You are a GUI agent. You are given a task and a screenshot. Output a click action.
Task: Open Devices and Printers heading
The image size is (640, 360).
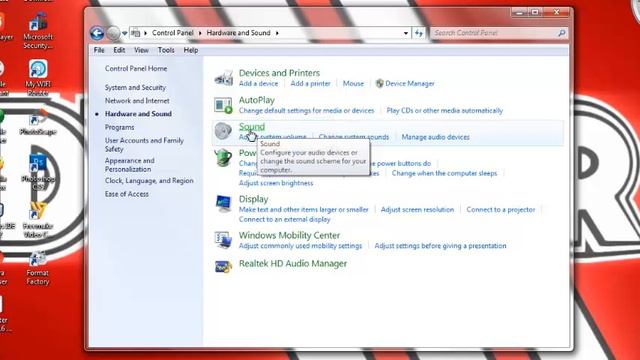(279, 73)
